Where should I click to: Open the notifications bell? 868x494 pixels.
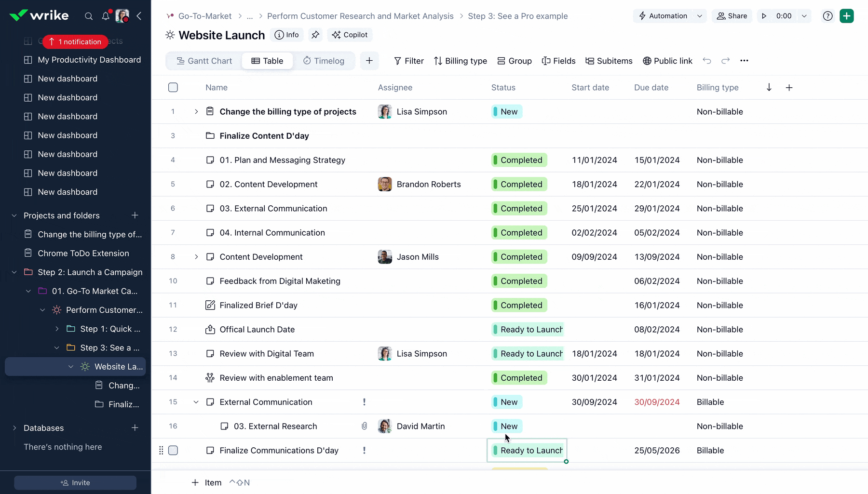(106, 16)
